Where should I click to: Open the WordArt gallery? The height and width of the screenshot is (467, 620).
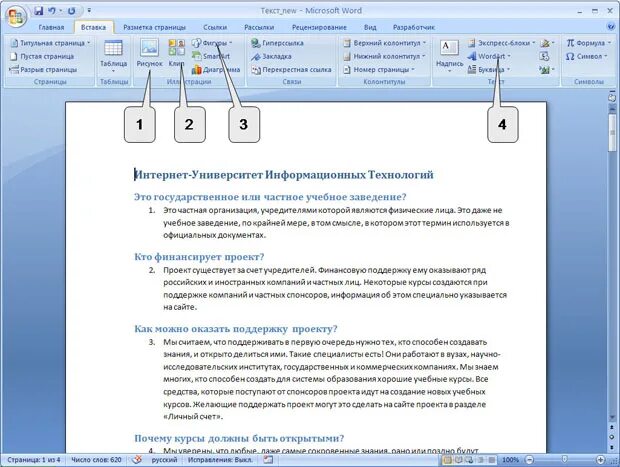click(x=489, y=56)
